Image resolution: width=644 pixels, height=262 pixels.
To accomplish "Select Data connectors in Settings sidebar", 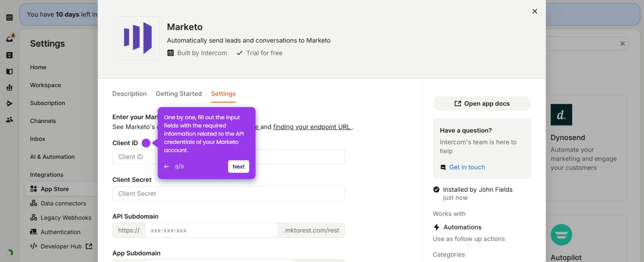I will [x=63, y=203].
